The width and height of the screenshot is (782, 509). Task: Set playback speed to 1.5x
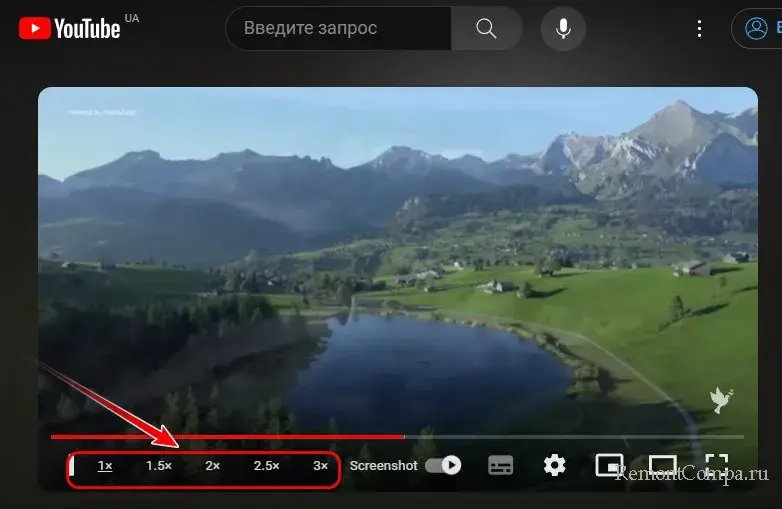tap(159, 466)
